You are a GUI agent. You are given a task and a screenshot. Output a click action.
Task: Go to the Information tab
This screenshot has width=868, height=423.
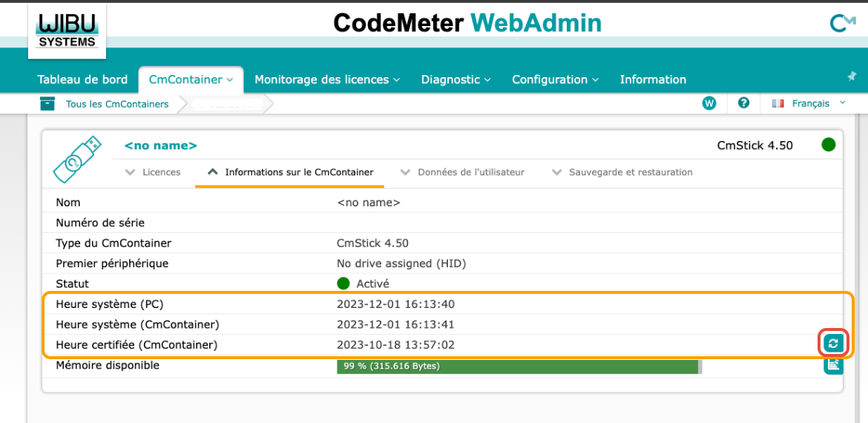click(x=653, y=79)
